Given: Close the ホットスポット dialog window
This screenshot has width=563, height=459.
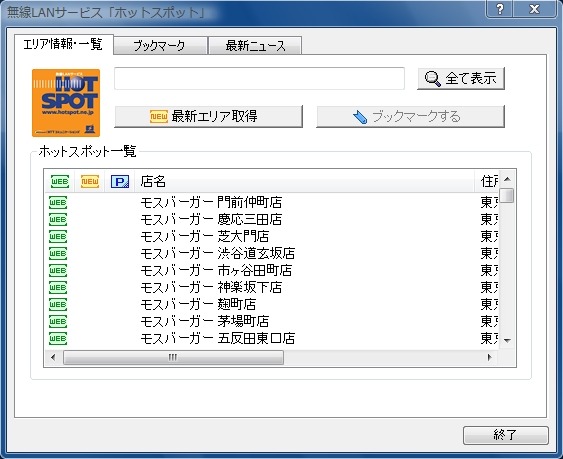Looking at the screenshot, I should (535, 9).
